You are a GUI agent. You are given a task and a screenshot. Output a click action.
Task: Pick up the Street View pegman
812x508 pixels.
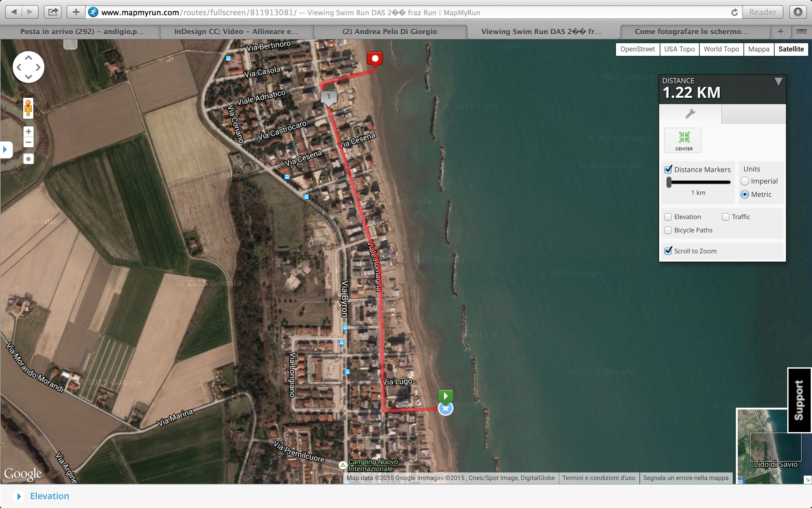28,108
